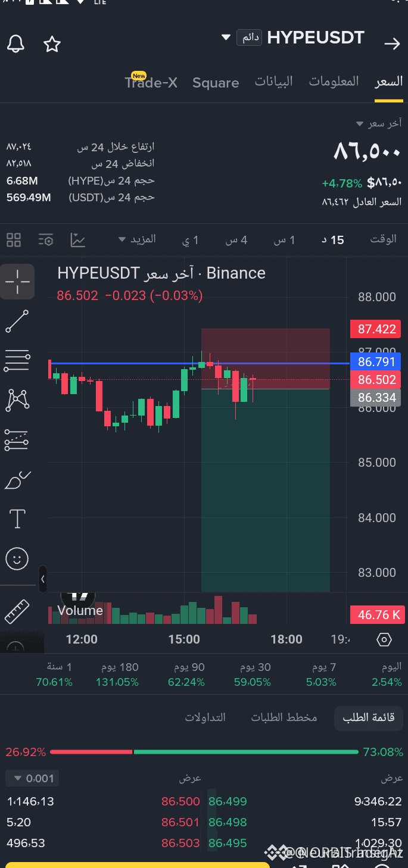Open chart indicators icon
408x868 pixels.
pyautogui.click(x=78, y=240)
